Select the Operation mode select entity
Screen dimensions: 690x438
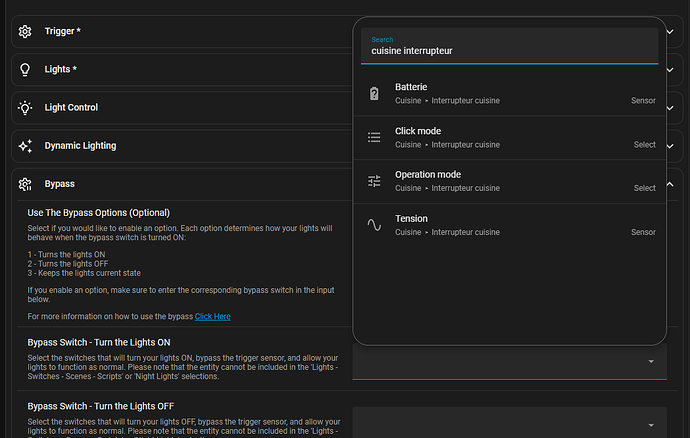[510, 181]
